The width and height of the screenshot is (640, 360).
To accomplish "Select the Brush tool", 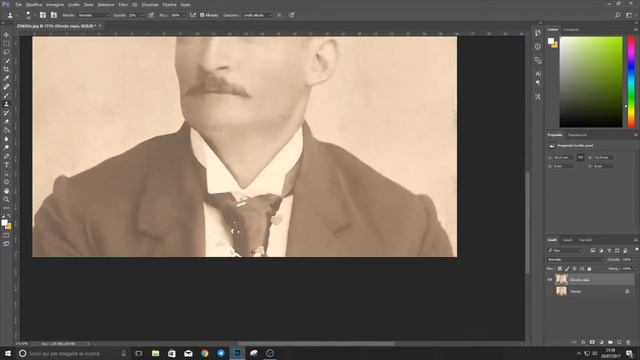I will pyautogui.click(x=6, y=95).
